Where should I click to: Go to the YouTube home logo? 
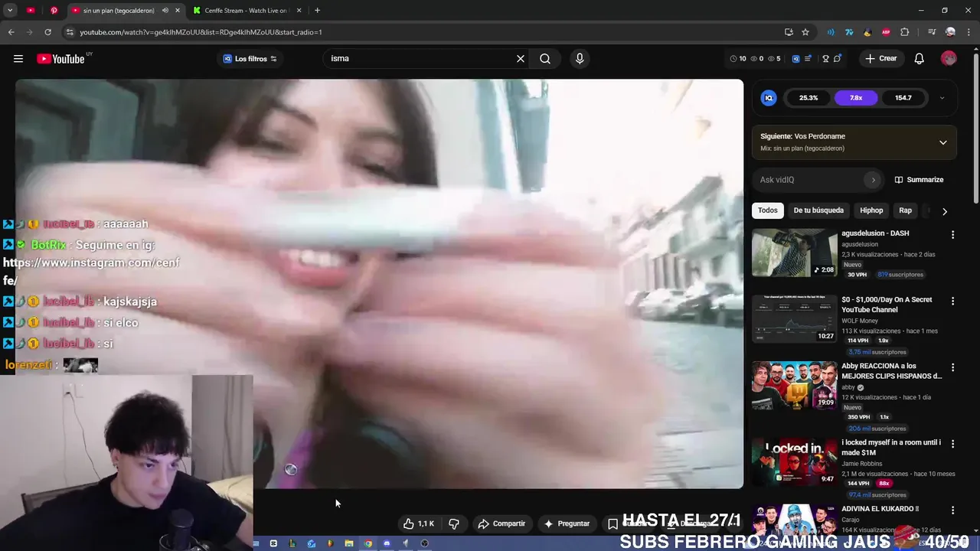60,59
